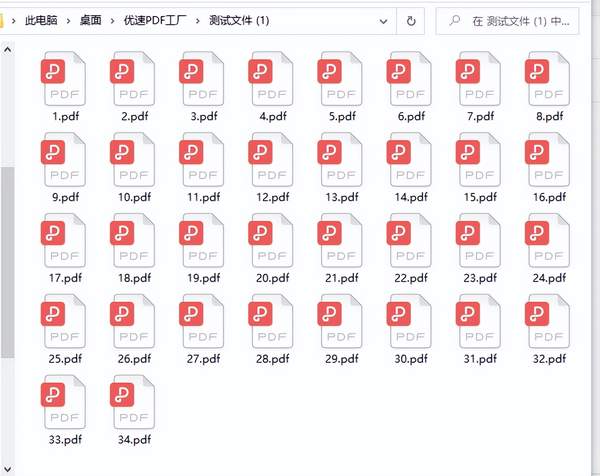
Task: Click the 33.pdf file icon
Action: (x=62, y=401)
